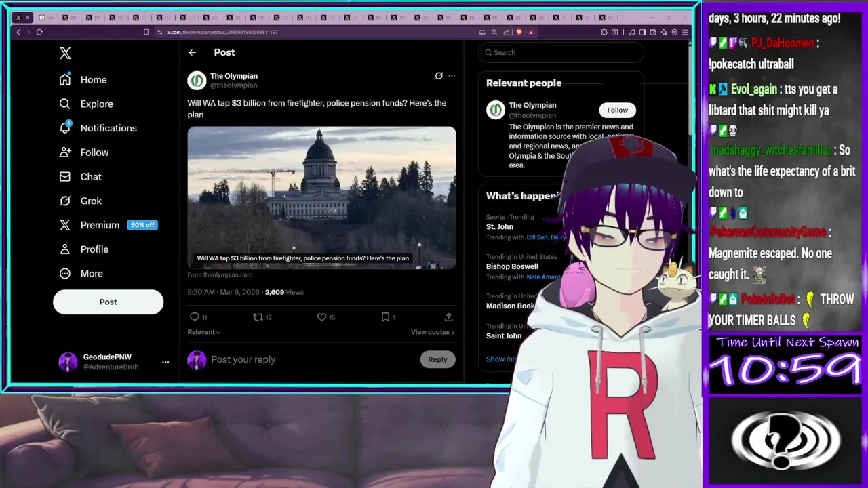Image resolution: width=868 pixels, height=488 pixels.
Task: Share the post using share icon
Action: [x=449, y=317]
